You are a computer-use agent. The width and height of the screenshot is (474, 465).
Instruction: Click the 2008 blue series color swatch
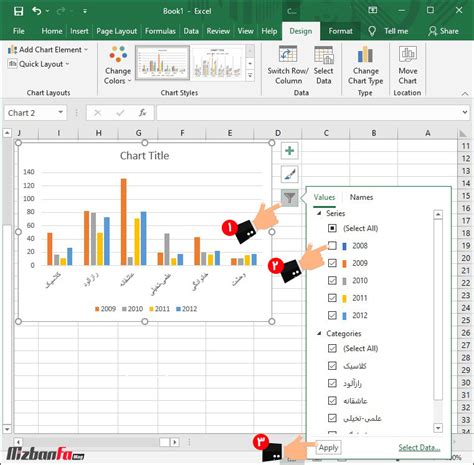pyautogui.click(x=344, y=246)
